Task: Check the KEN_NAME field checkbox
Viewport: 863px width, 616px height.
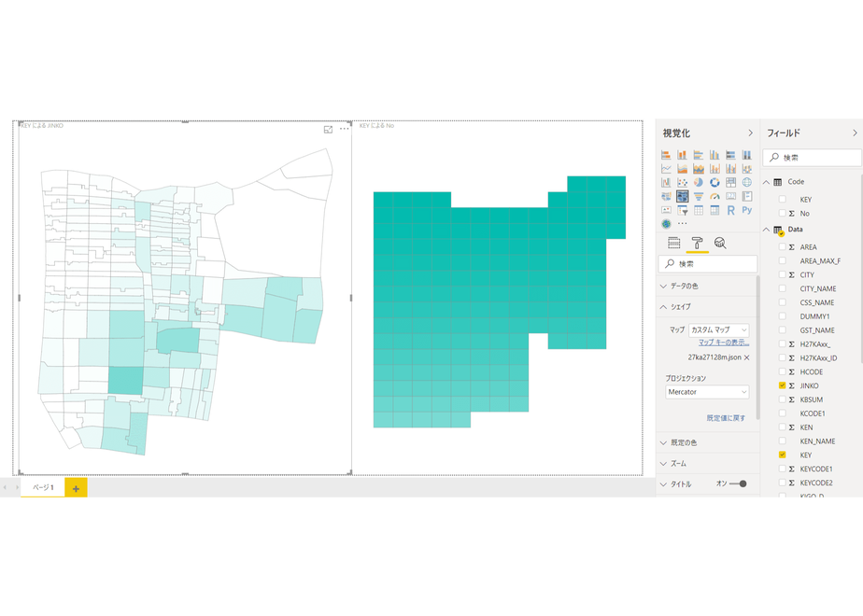Action: tap(782, 441)
